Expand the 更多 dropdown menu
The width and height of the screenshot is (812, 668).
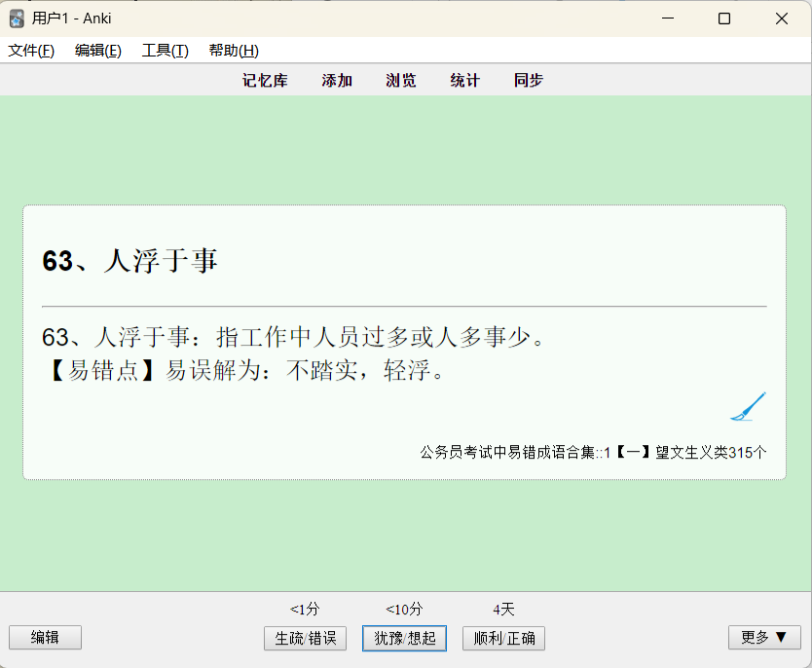tap(764, 638)
